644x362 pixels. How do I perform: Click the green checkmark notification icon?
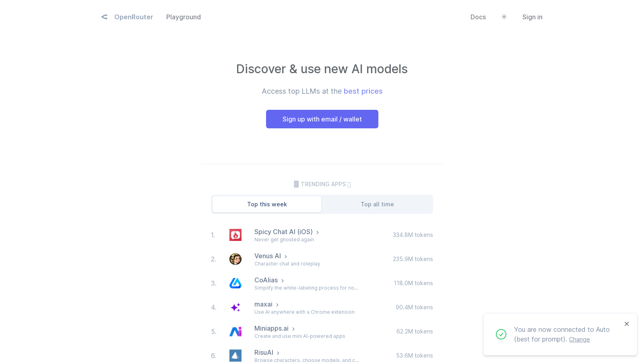tap(501, 334)
